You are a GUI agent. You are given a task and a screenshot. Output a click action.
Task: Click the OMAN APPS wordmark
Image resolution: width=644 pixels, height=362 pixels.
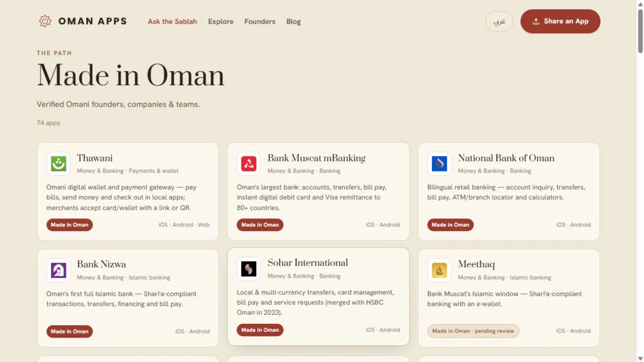coord(93,21)
